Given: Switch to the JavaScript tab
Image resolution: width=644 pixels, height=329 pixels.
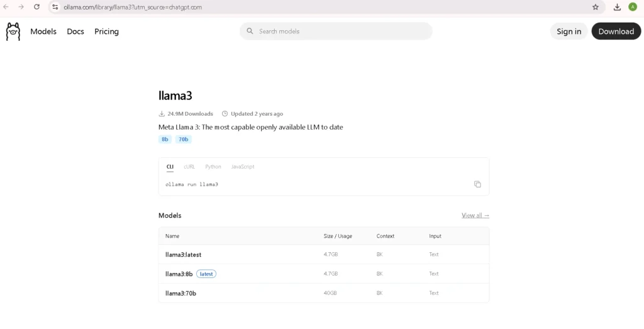Looking at the screenshot, I should pyautogui.click(x=243, y=167).
